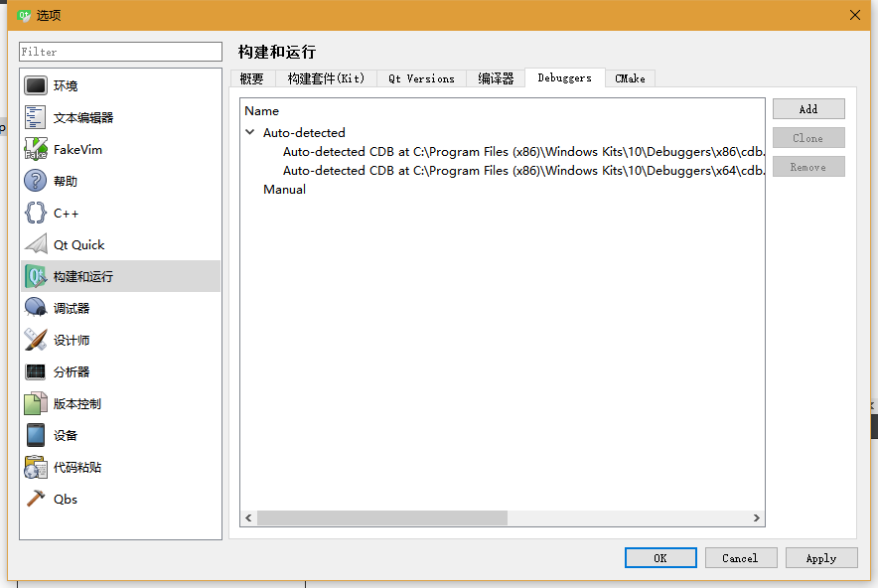This screenshot has width=878, height=588.
Task: Click the 帮助 question mark icon
Action: pyautogui.click(x=36, y=181)
